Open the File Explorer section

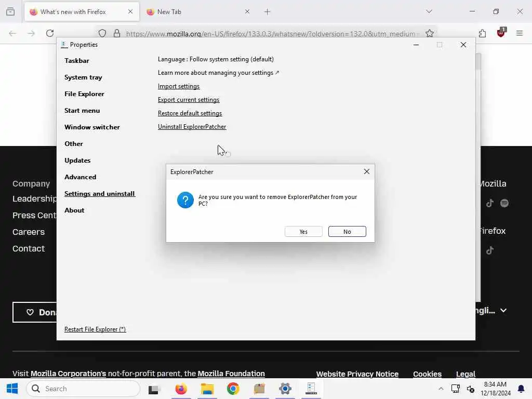[84, 94]
